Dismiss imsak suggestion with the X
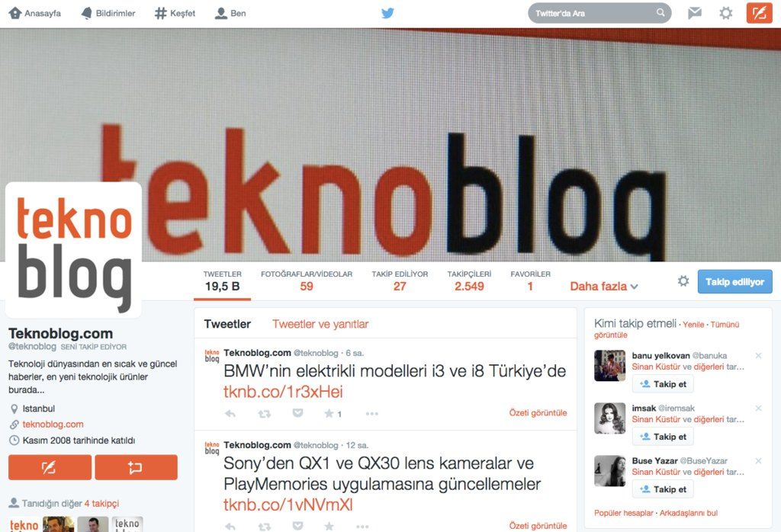The image size is (781, 532). 758,408
